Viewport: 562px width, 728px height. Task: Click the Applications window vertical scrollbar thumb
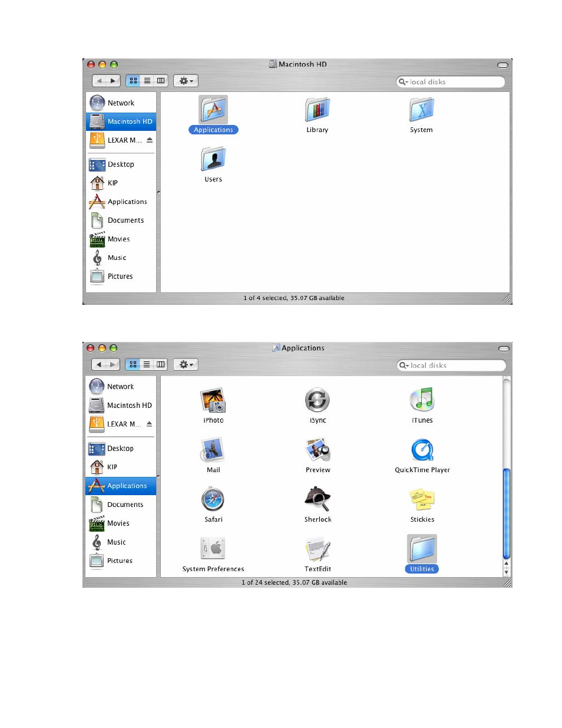point(506,513)
